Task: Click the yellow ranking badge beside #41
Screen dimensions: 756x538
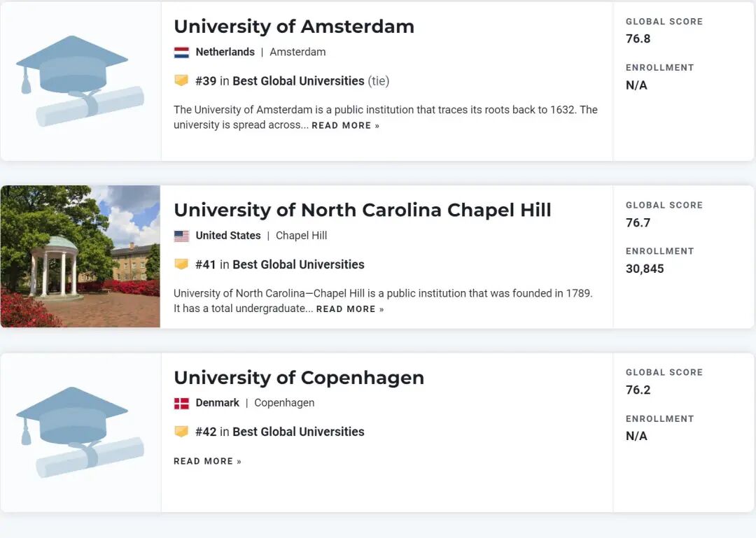Action: pyautogui.click(x=181, y=264)
